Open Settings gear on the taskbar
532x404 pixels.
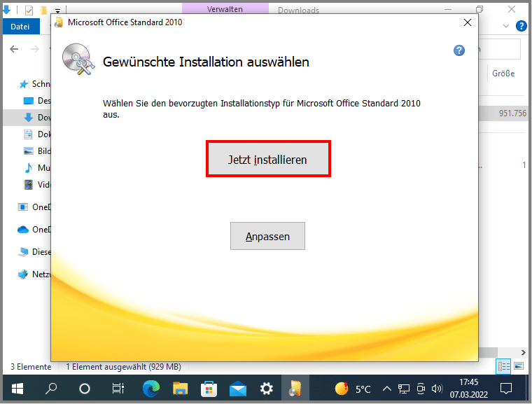pyautogui.click(x=267, y=388)
